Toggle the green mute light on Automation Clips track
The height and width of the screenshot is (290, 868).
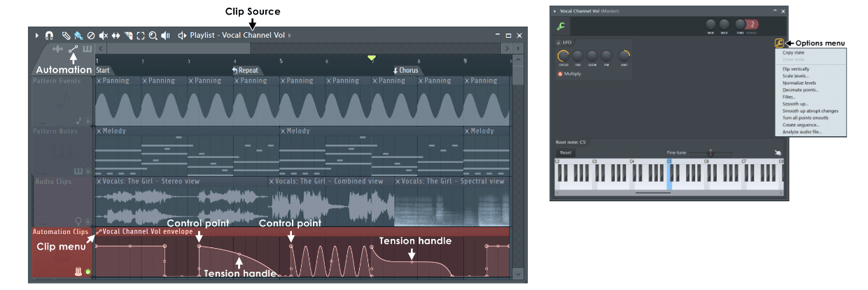tap(88, 271)
